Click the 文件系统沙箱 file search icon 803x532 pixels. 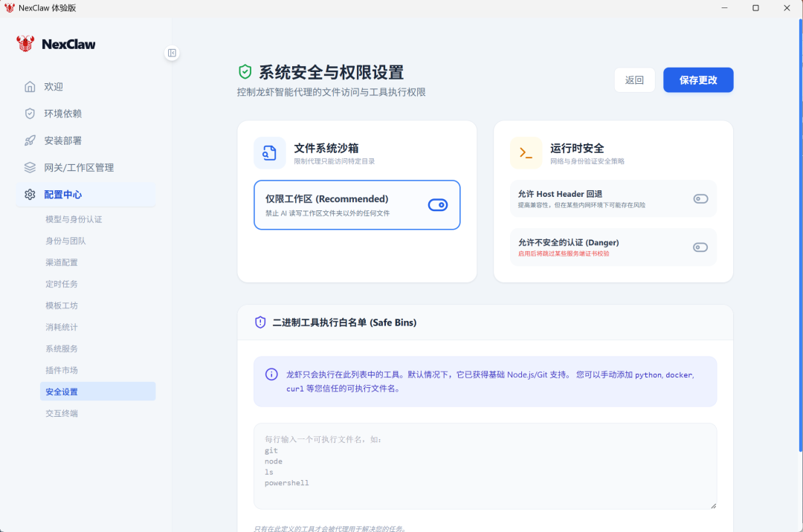[x=269, y=153]
